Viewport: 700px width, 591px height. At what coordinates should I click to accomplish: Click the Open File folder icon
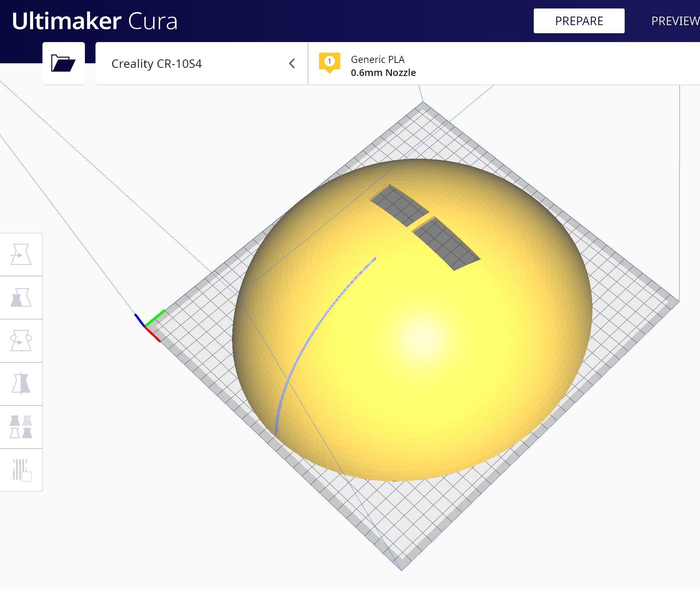63,63
